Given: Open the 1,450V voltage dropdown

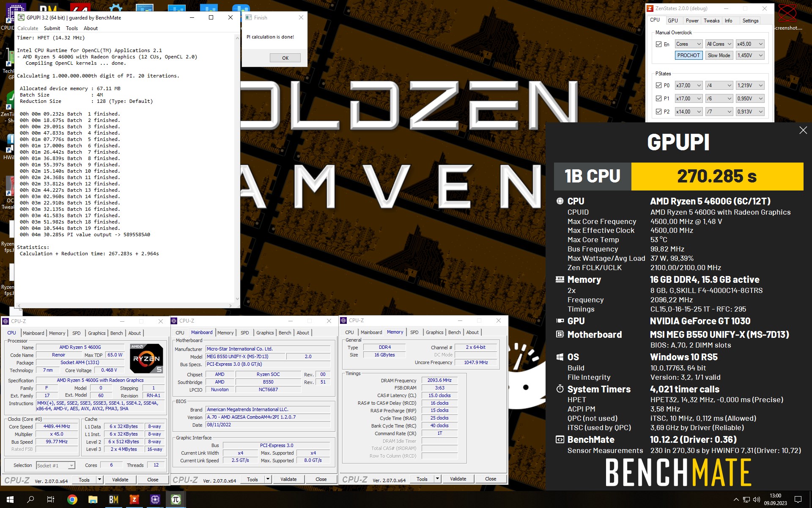Looking at the screenshot, I should tap(750, 55).
